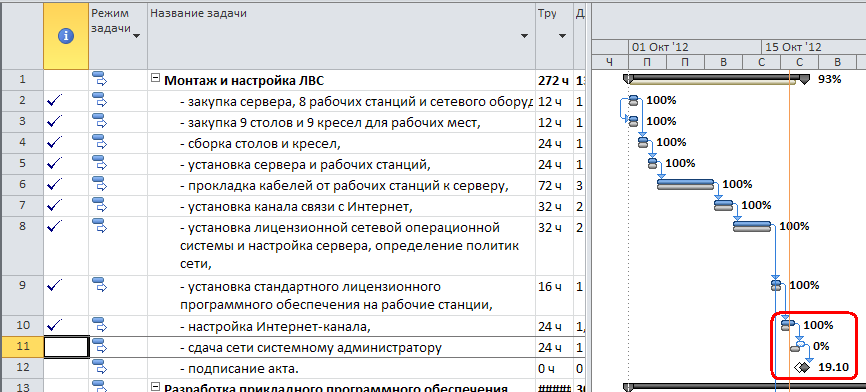Click the 16 ч work cell in row 9

[x=554, y=295]
